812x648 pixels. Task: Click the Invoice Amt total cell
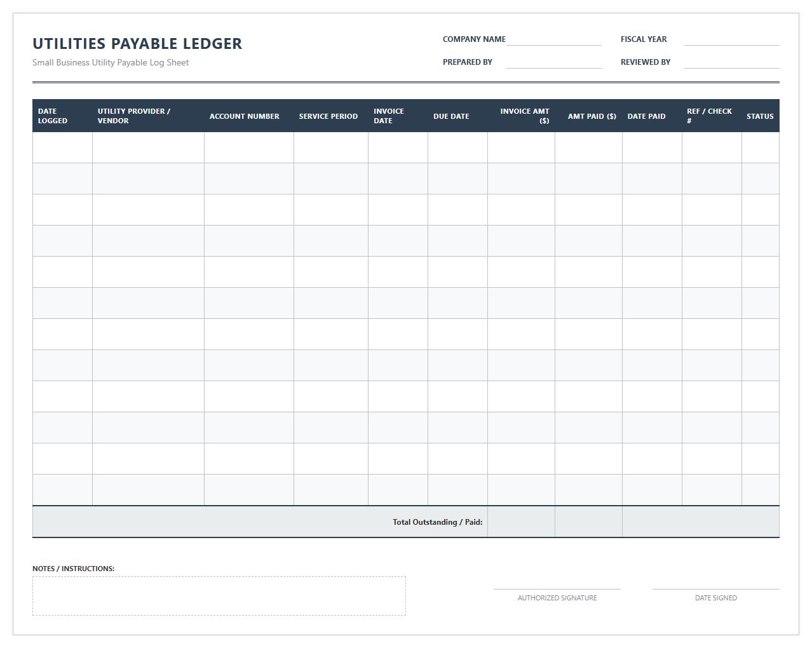(521, 522)
